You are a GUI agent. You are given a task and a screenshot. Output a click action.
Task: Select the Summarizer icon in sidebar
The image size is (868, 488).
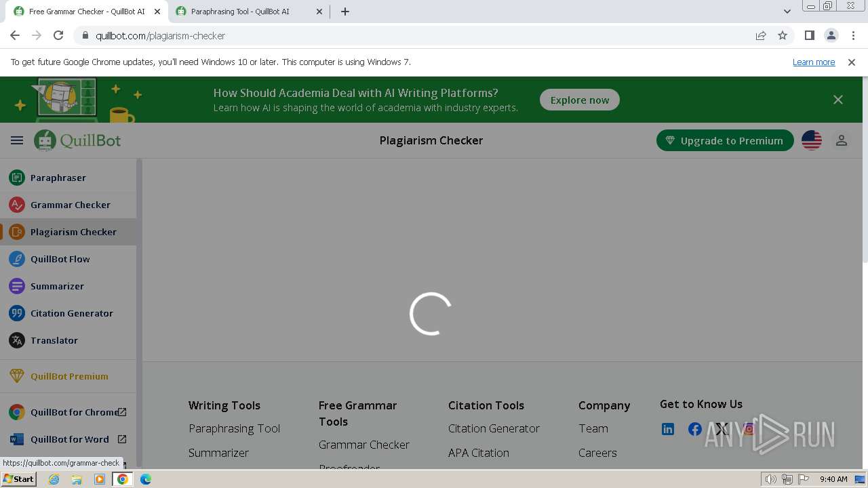[x=17, y=286]
